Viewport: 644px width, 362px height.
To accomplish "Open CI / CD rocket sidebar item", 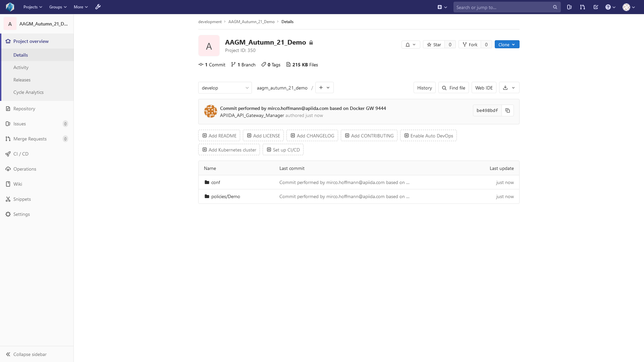I will tap(21, 154).
